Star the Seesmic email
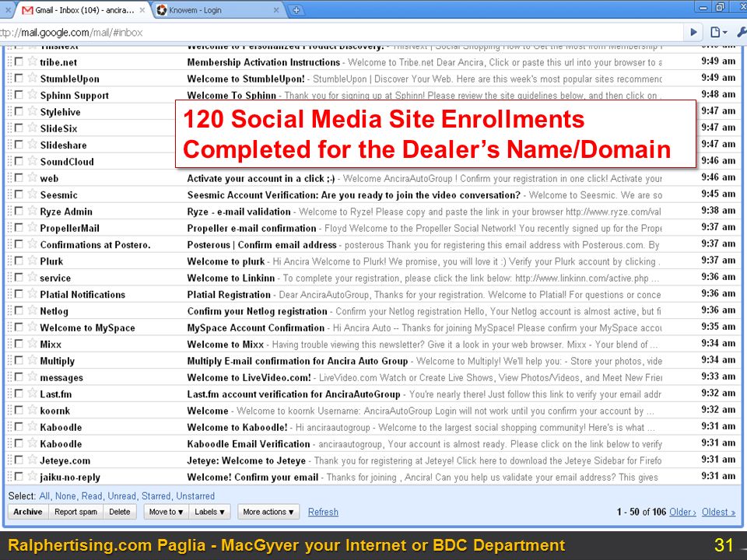747x560 pixels. pyautogui.click(x=33, y=194)
